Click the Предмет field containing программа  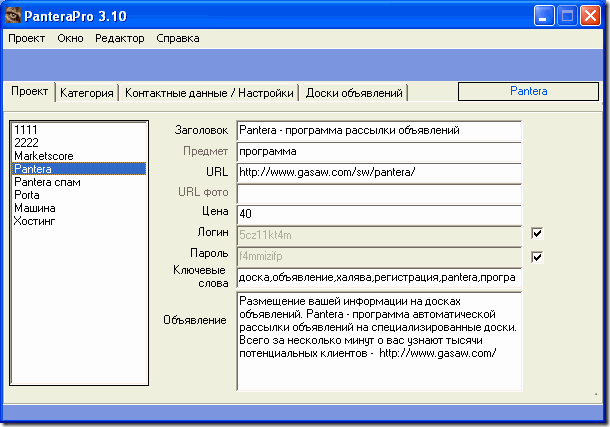click(x=379, y=152)
